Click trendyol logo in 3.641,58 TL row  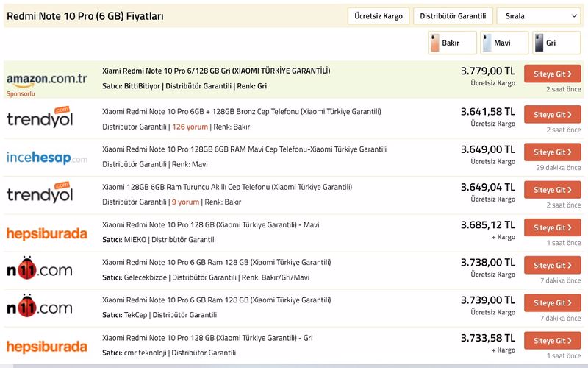40,117
